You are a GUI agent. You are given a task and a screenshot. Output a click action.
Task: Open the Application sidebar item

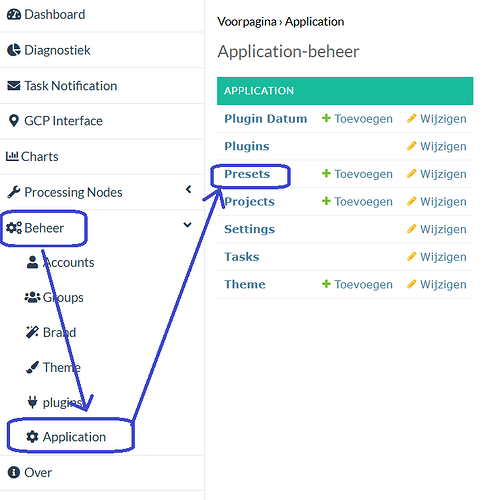tap(66, 437)
